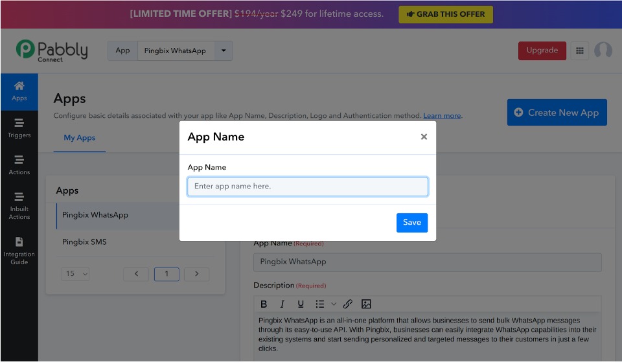Click the Create New App button

click(x=557, y=113)
